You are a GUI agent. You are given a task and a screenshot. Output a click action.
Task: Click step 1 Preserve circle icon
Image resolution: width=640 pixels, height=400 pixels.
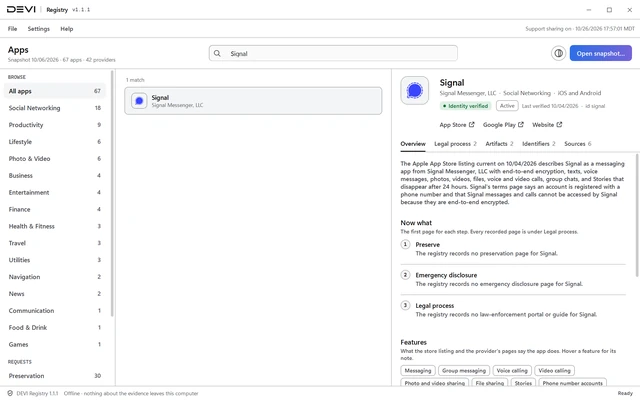(x=405, y=244)
